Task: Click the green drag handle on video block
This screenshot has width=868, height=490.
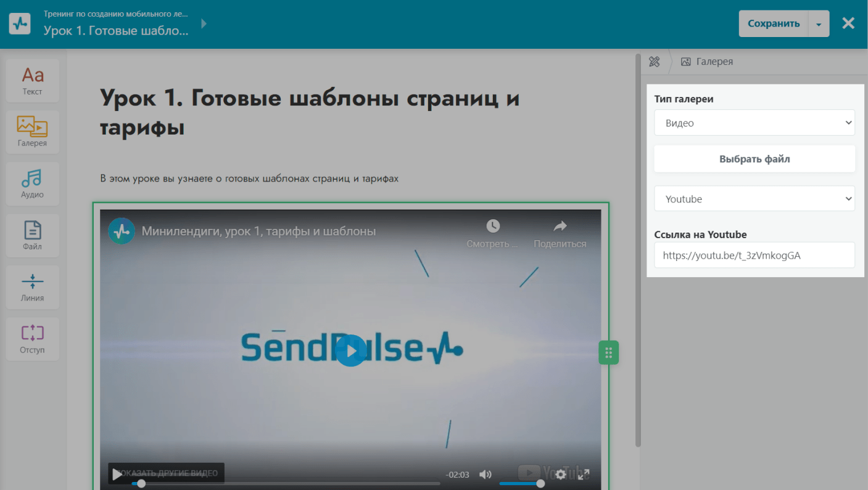Action: tap(608, 353)
